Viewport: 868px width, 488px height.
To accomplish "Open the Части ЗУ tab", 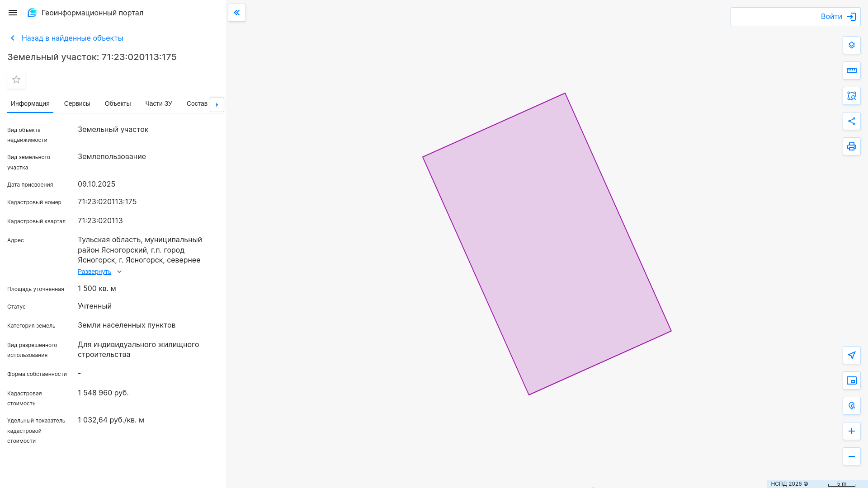I will click(x=159, y=103).
